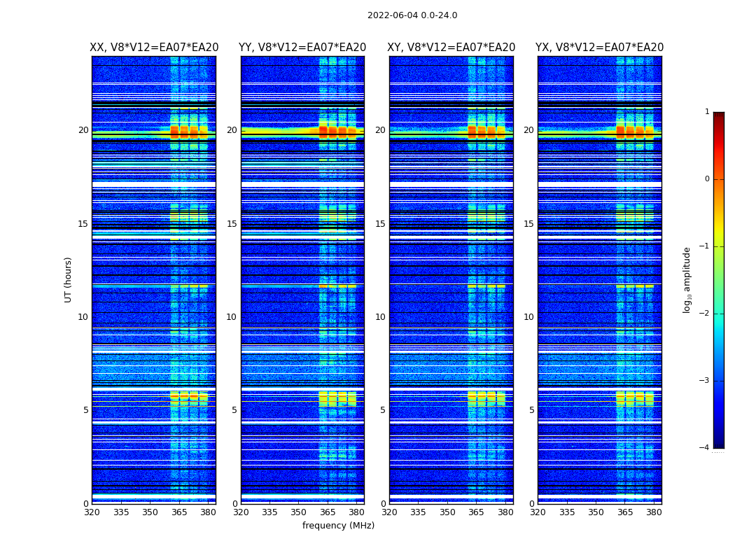The width and height of the screenshot is (735, 560).
Task: Click the XY, V8*V12=EA07*EA20 panel title
Action: [451, 48]
